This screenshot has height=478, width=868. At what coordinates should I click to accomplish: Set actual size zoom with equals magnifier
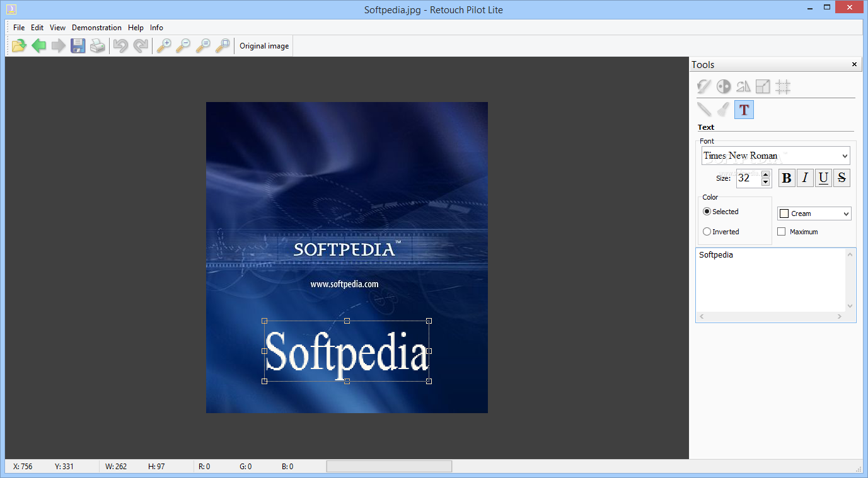(x=203, y=45)
